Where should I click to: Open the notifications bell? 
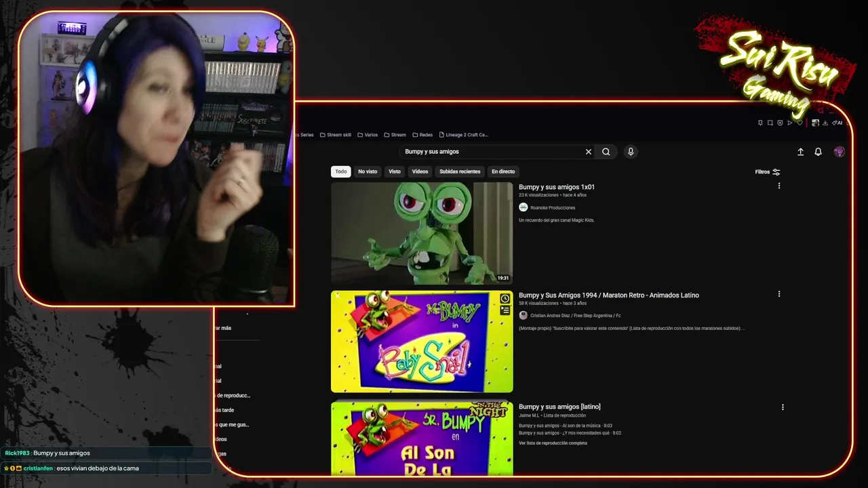tap(818, 152)
